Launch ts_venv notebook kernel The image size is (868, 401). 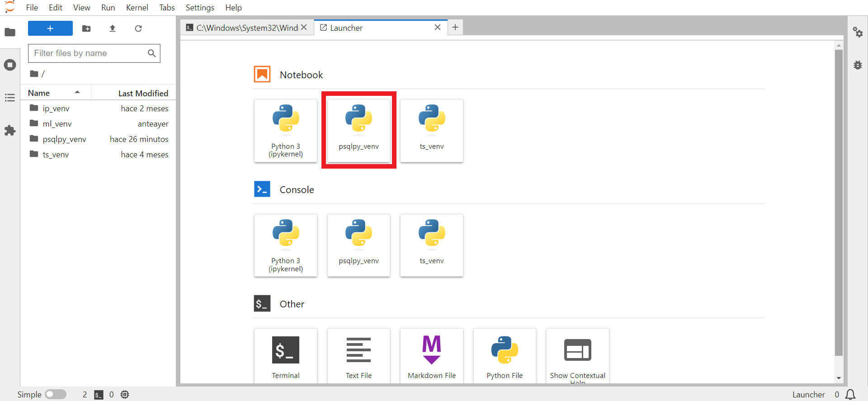432,131
